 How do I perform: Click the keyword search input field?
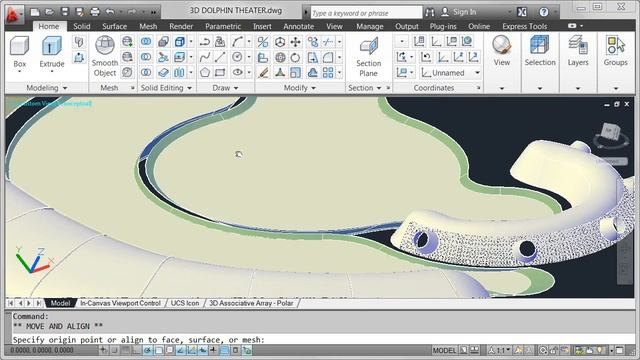[x=366, y=13]
